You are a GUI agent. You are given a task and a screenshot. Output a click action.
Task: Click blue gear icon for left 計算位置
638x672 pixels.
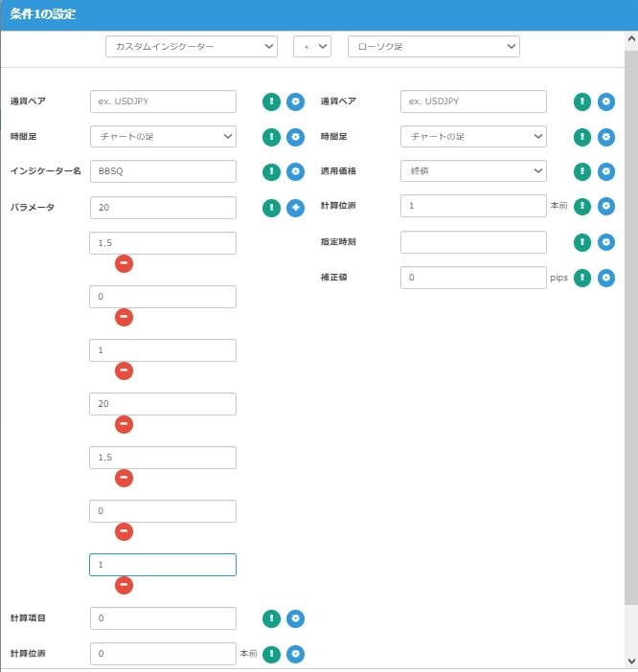tap(295, 654)
